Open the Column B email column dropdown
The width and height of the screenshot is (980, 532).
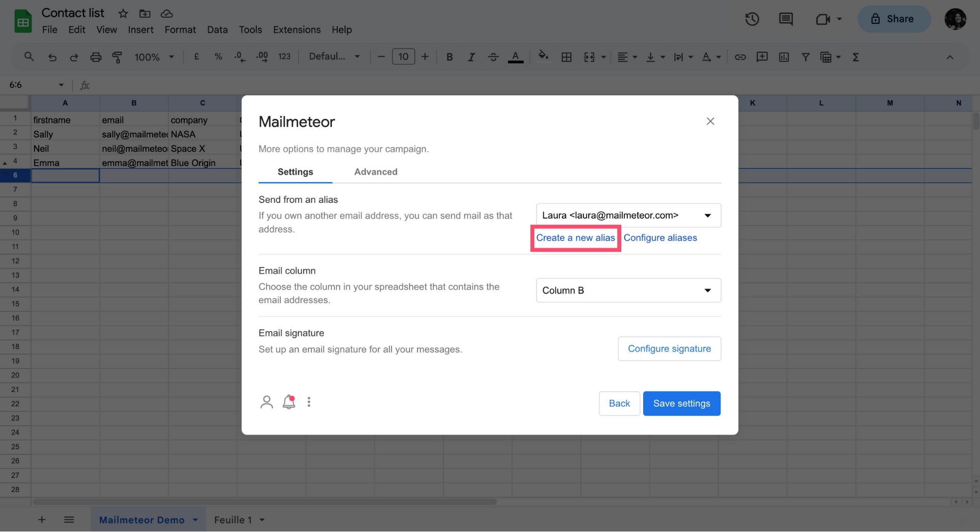628,290
